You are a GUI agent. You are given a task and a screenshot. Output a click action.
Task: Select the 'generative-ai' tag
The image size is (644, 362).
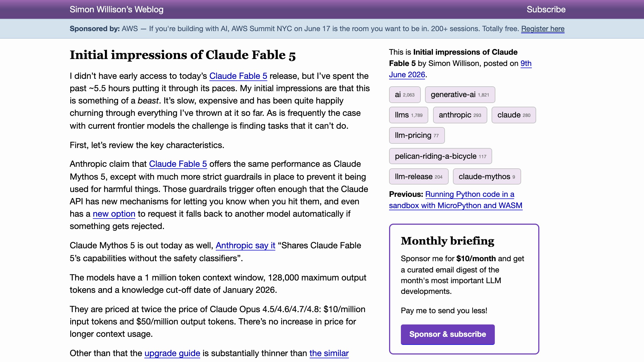click(x=460, y=95)
